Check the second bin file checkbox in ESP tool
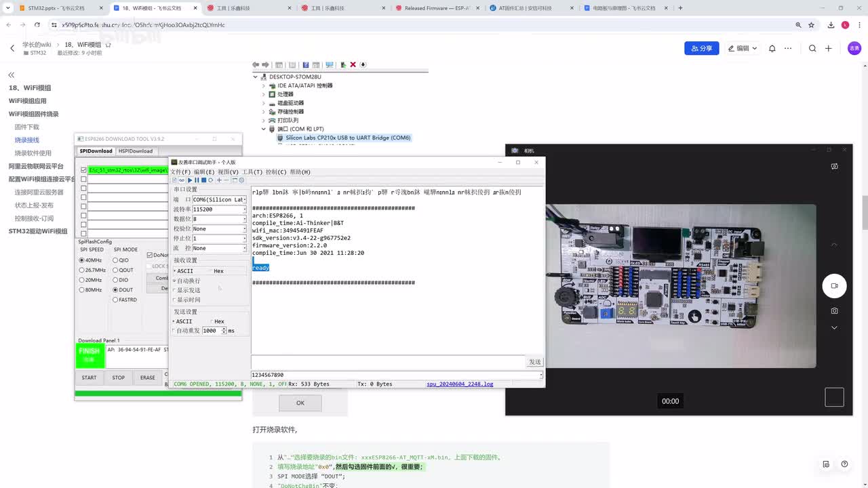The width and height of the screenshot is (868, 488). (x=83, y=179)
